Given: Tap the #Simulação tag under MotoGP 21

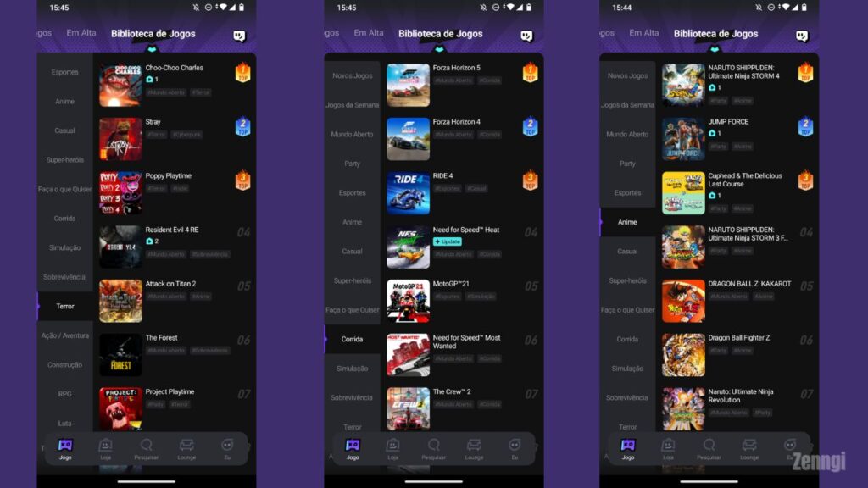Looking at the screenshot, I should pyautogui.click(x=480, y=297).
